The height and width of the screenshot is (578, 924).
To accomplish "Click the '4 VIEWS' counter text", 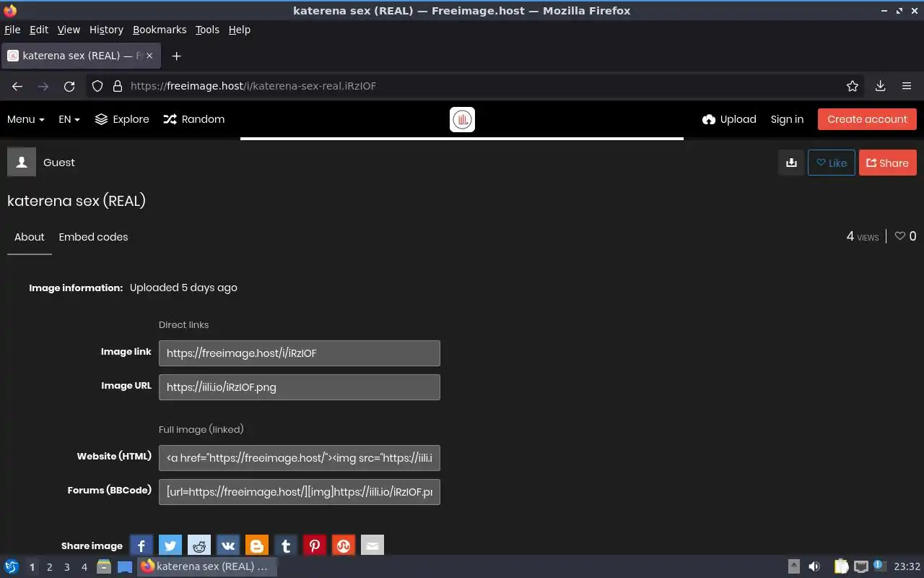I will (x=863, y=236).
